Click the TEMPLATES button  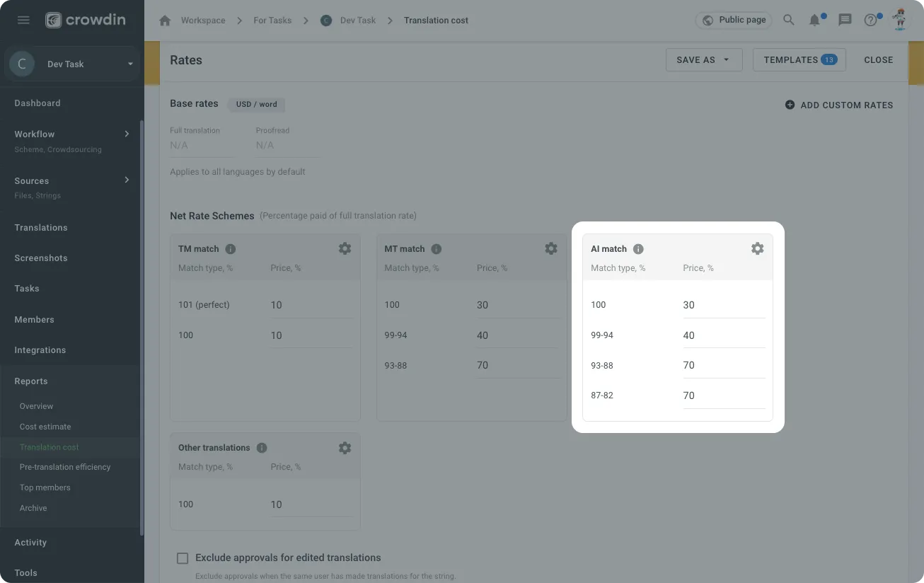click(x=799, y=60)
